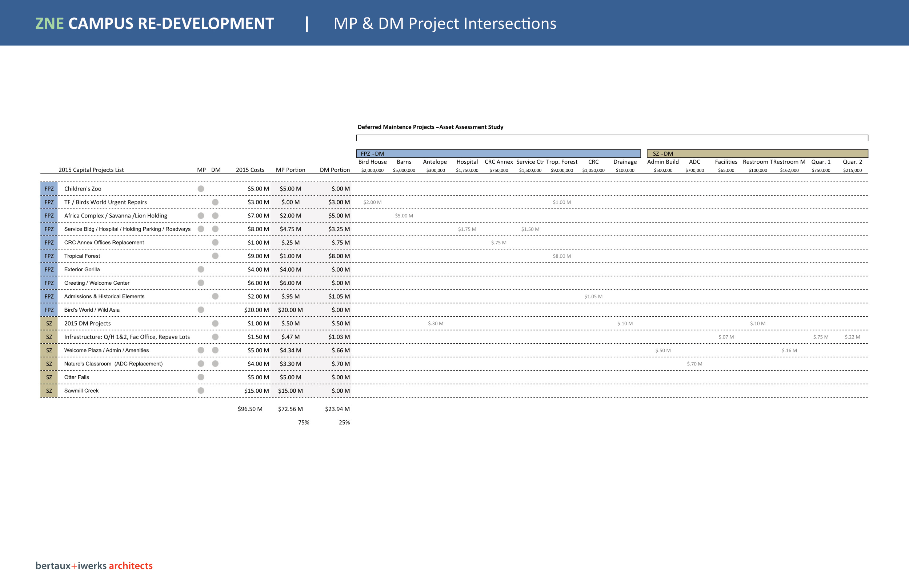The width and height of the screenshot is (909, 588).
Task: Click the 'Bird House' column header
Action: (373, 162)
